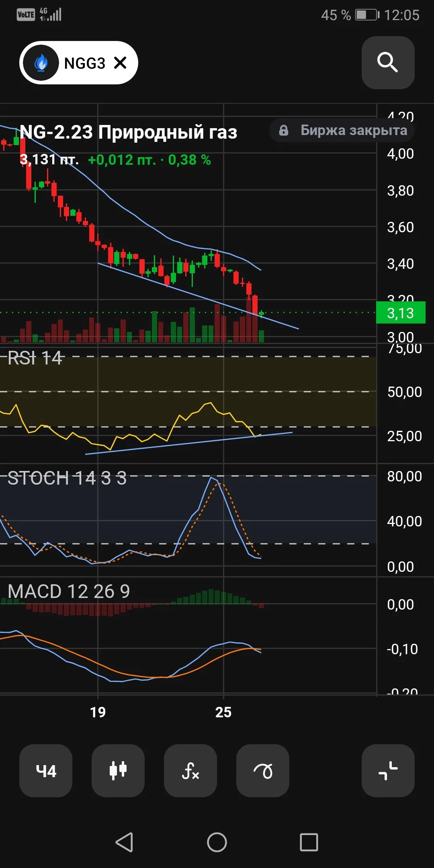Tap the green 3,13 current price tag
The image size is (434, 868).
(401, 313)
